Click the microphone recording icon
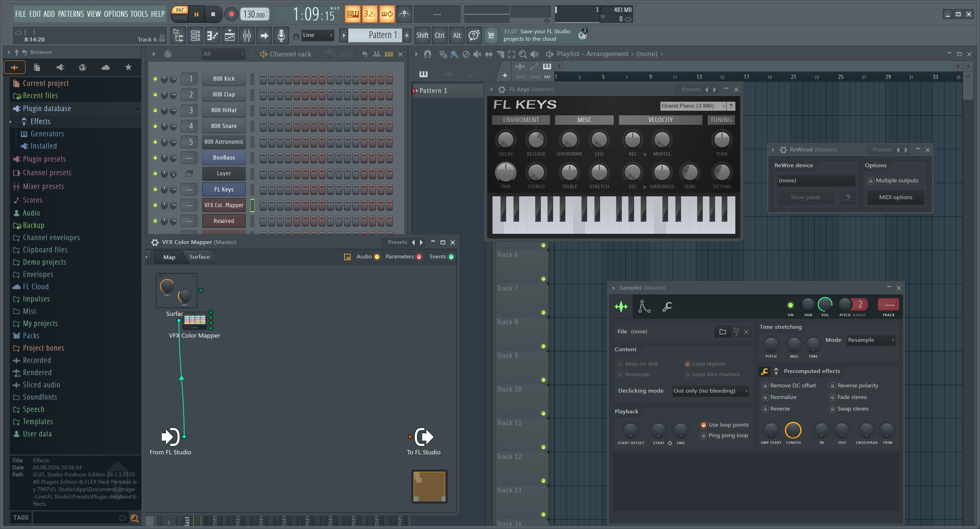Image resolution: width=980 pixels, height=529 pixels. click(281, 35)
